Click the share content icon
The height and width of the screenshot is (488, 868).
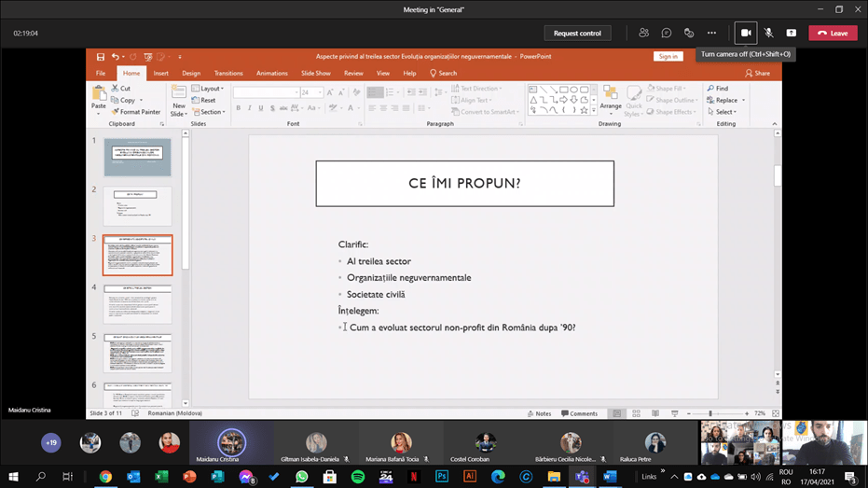coord(791,33)
